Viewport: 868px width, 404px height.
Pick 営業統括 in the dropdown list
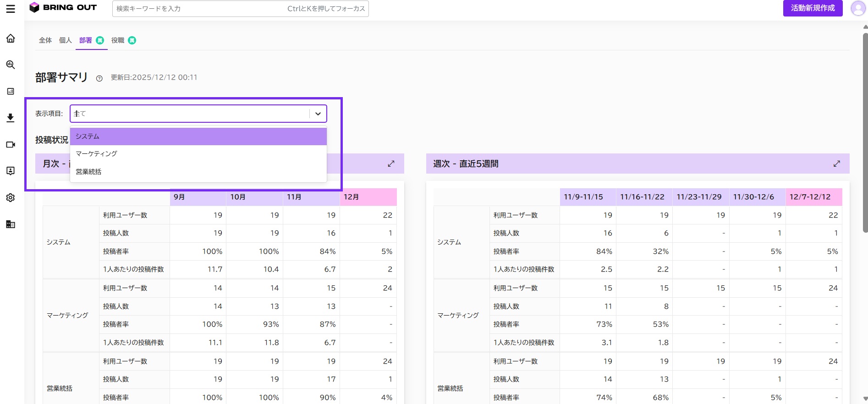(198, 172)
